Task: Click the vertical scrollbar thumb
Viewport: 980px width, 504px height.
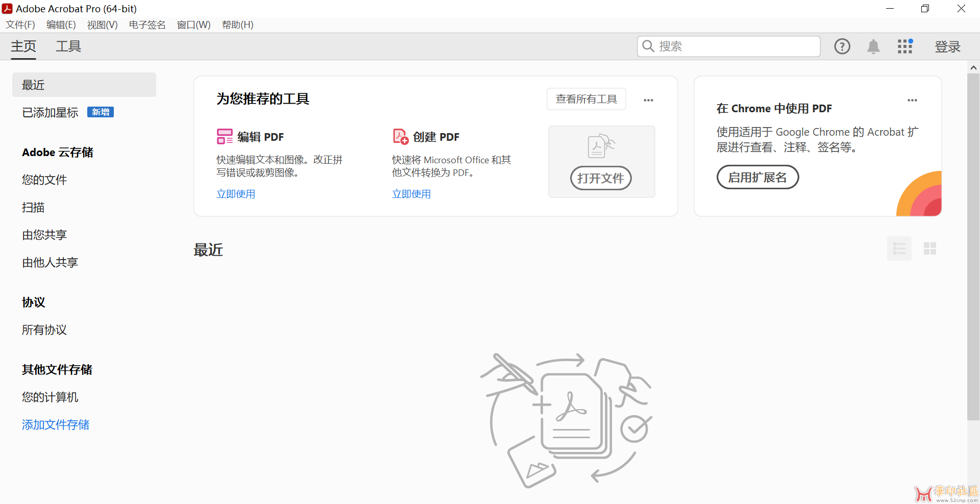Action: click(973, 245)
